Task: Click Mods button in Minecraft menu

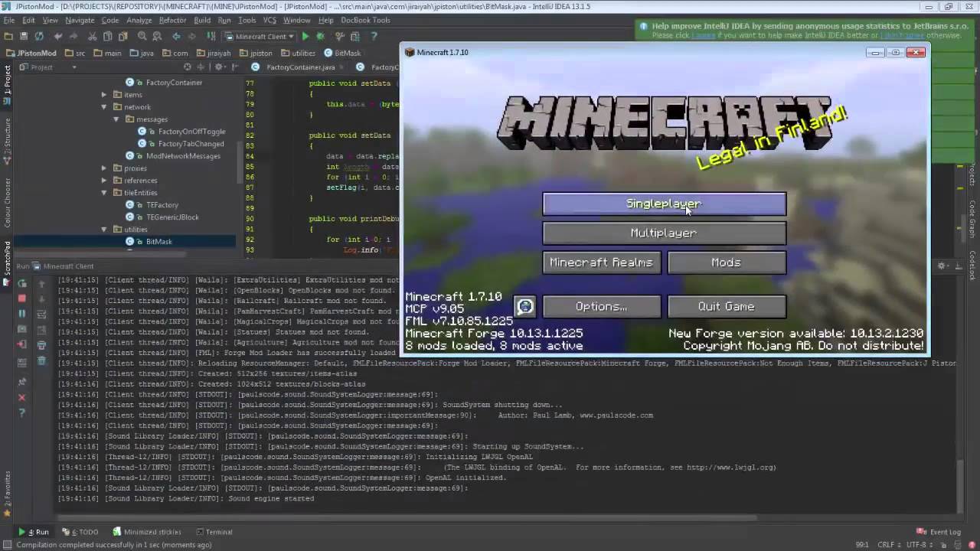Action: point(727,262)
